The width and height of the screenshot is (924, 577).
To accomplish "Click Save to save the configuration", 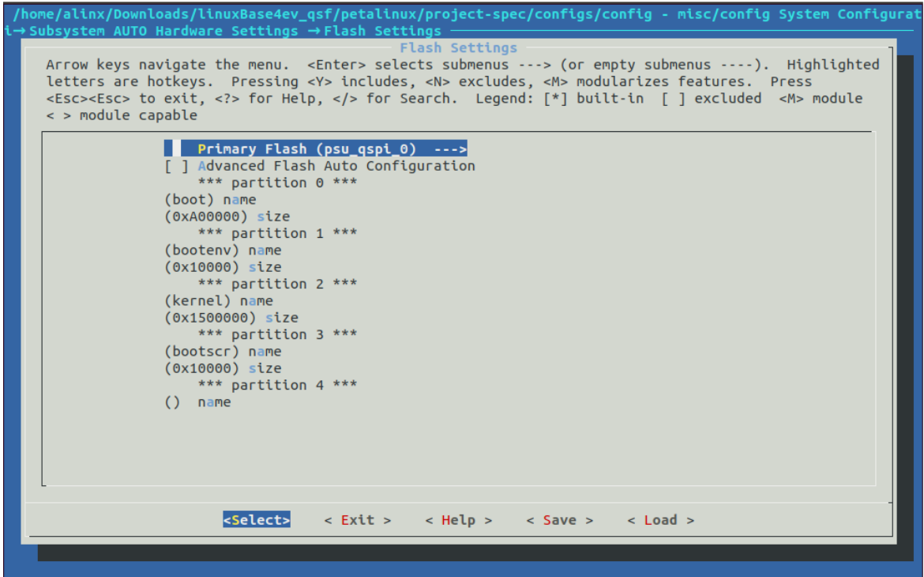I will 560,519.
